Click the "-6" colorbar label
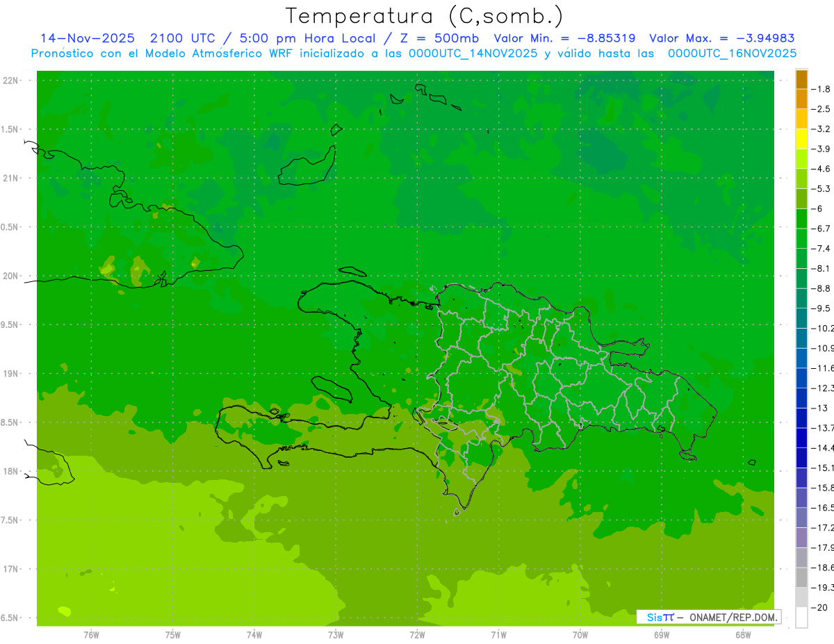This screenshot has height=644, width=834. [818, 208]
